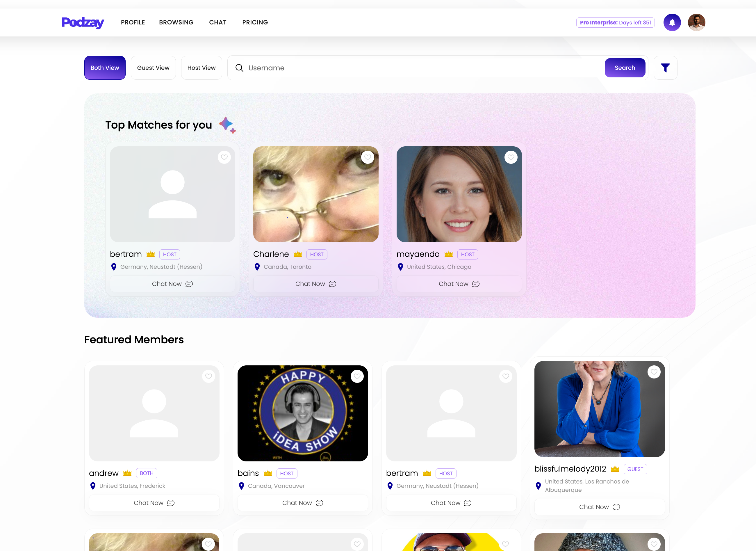Click the BOTH badge next to andrew

click(x=146, y=473)
